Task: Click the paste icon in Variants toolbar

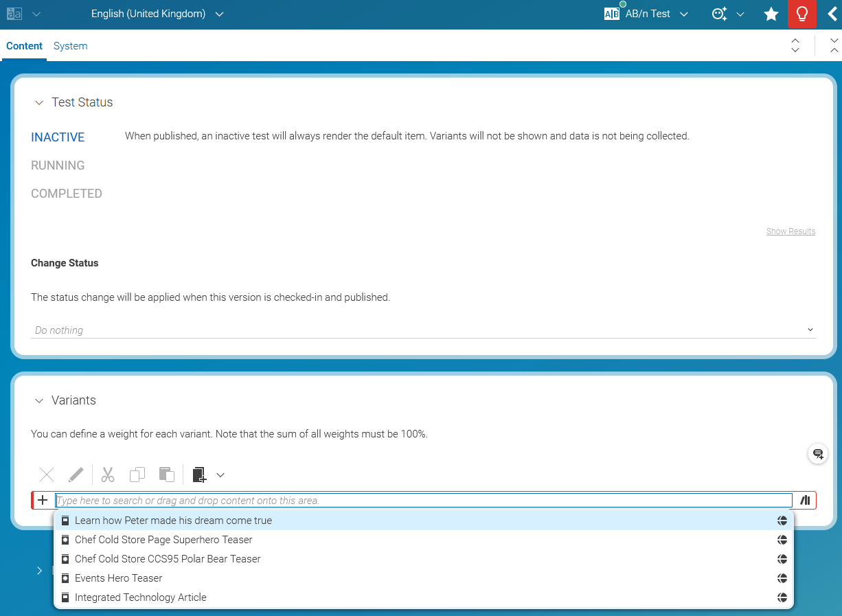Action: 166,475
